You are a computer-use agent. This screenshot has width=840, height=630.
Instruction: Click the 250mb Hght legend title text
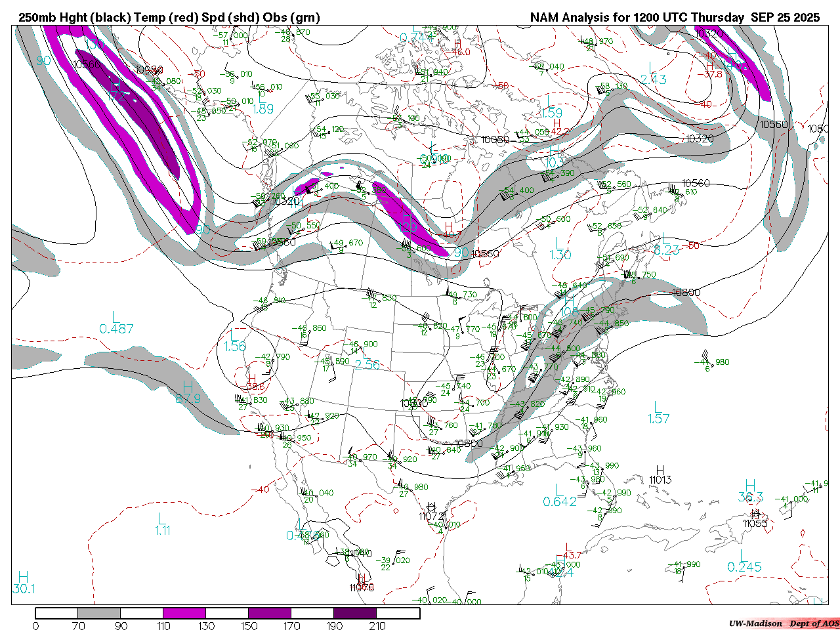coord(169,18)
